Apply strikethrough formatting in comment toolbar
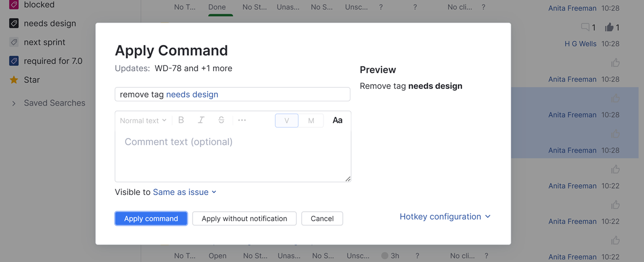 click(x=221, y=120)
